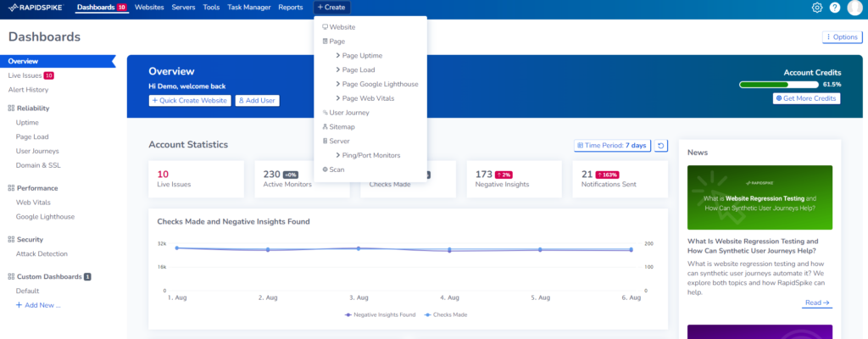Open Google Lighthouse in sidebar
This screenshot has height=339, width=868.
point(46,217)
